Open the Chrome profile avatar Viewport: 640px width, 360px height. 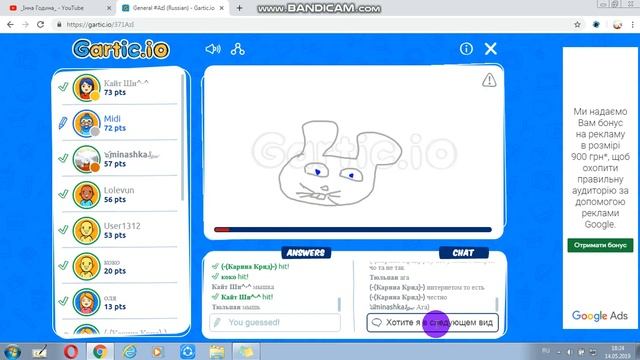(617, 24)
